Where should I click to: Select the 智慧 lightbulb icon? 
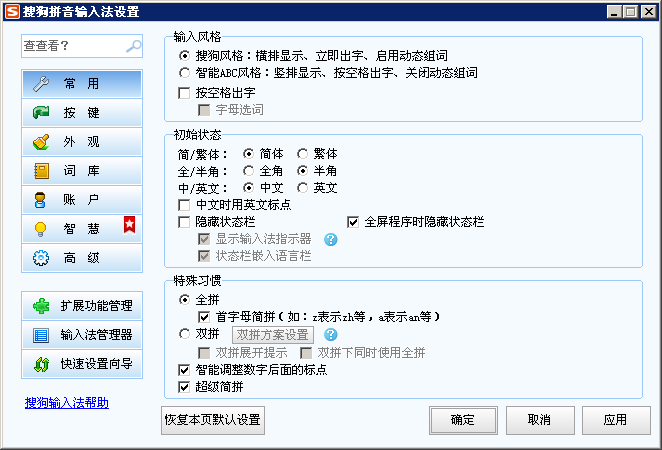click(41, 229)
